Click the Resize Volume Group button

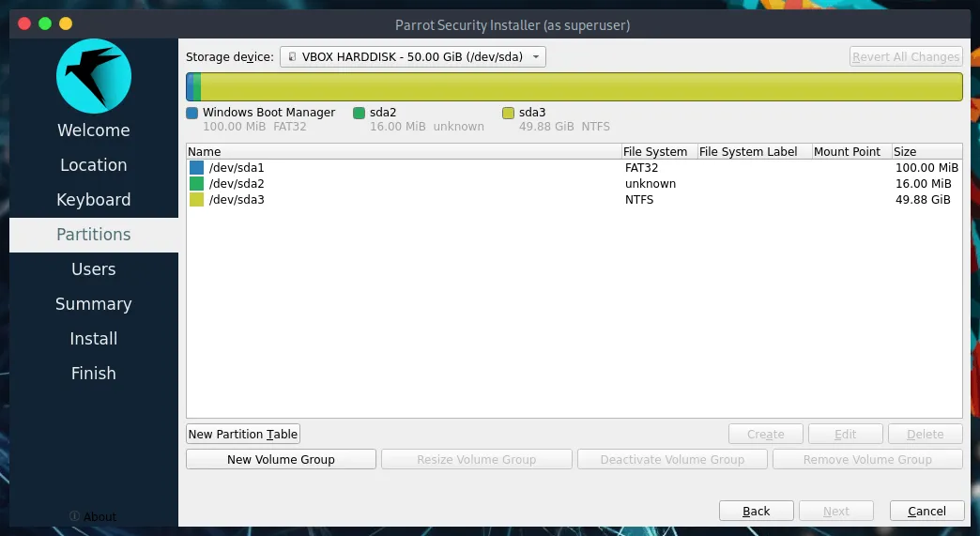476,459
